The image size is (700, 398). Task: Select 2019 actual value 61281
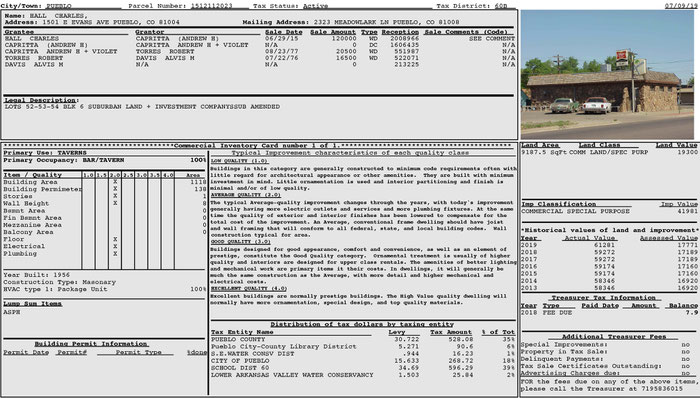pyautogui.click(x=604, y=245)
